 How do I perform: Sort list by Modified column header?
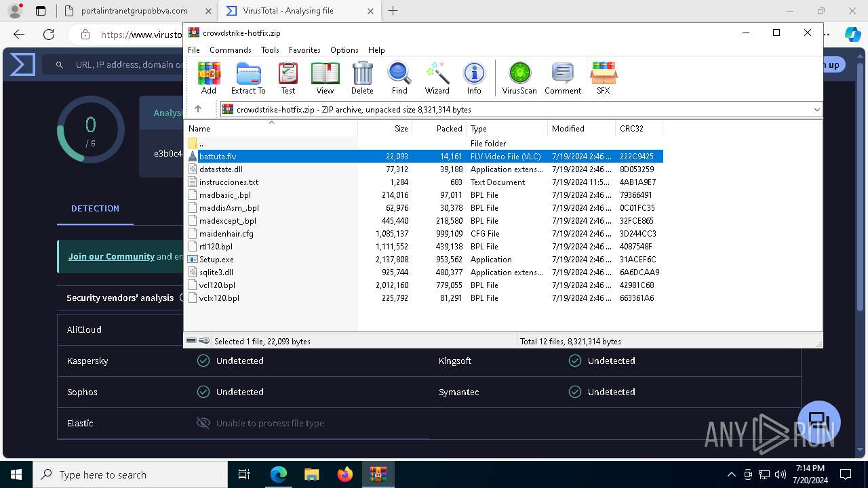pos(581,128)
